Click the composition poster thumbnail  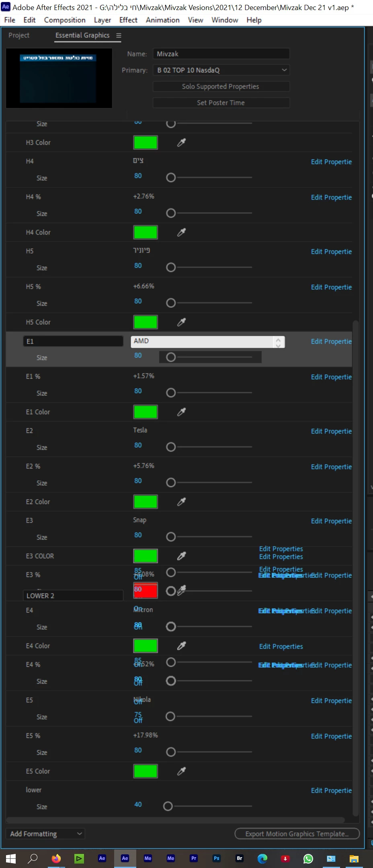[59, 78]
